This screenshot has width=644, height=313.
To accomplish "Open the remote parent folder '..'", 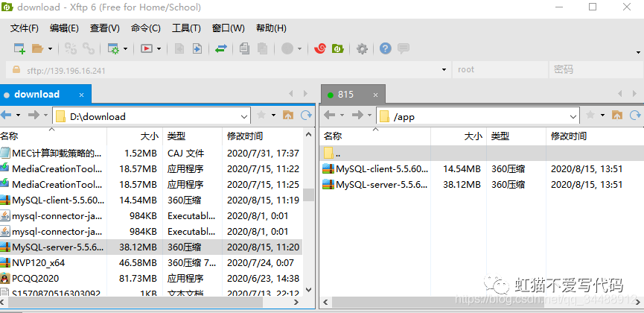I will point(482,153).
